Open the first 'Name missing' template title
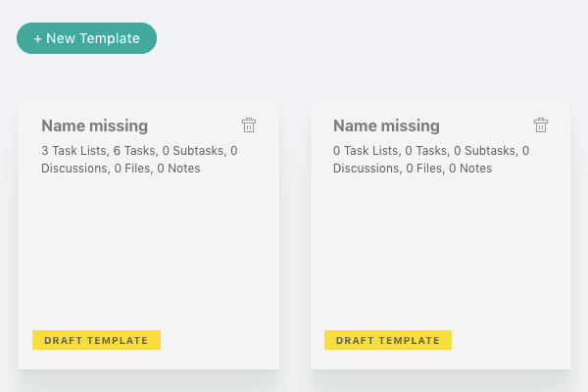This screenshot has height=392, width=588. point(94,125)
